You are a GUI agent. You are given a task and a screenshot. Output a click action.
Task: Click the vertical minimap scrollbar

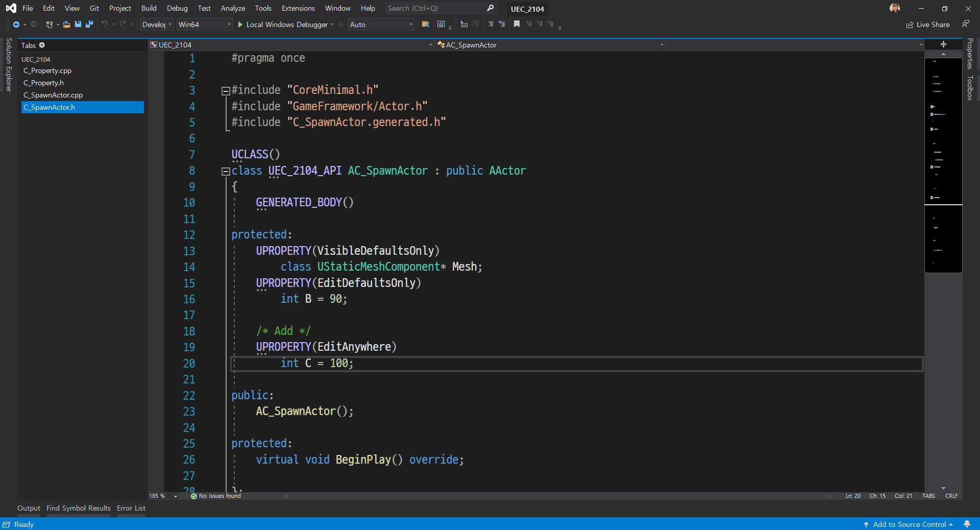coord(943,271)
